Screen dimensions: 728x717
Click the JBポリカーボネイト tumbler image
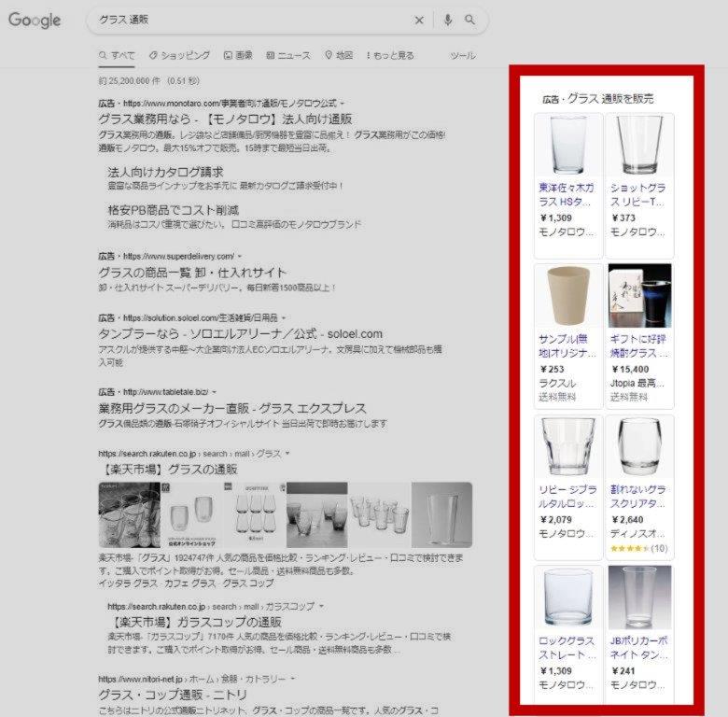pyautogui.click(x=639, y=597)
